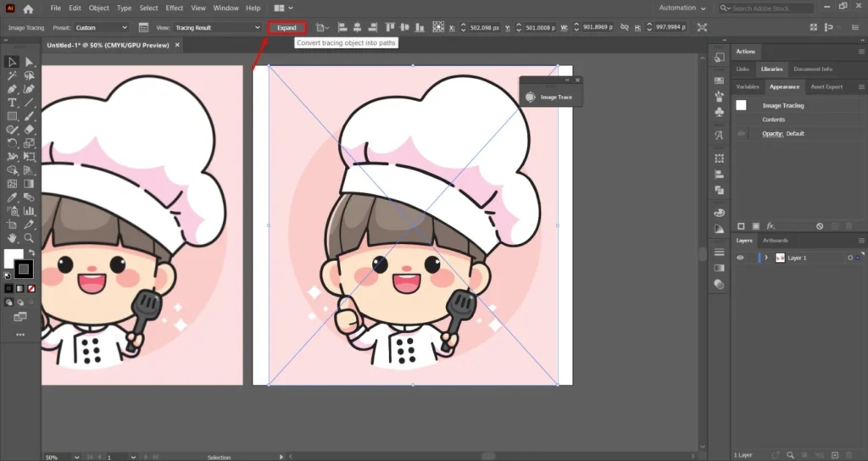Open the Window menu

tap(225, 8)
